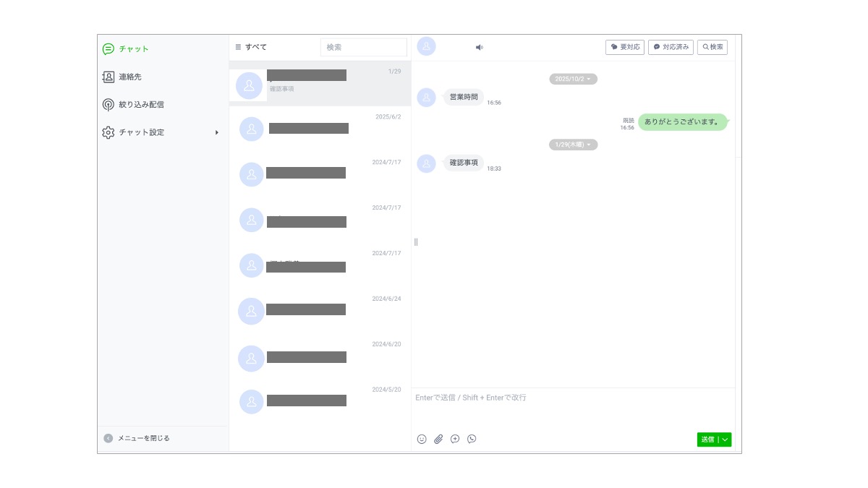Click the paperclip attach file icon
The image size is (868, 488).
pos(438,439)
